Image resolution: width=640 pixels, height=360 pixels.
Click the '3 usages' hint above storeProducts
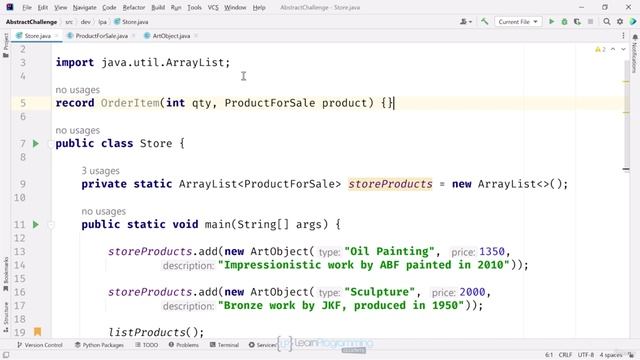point(100,171)
